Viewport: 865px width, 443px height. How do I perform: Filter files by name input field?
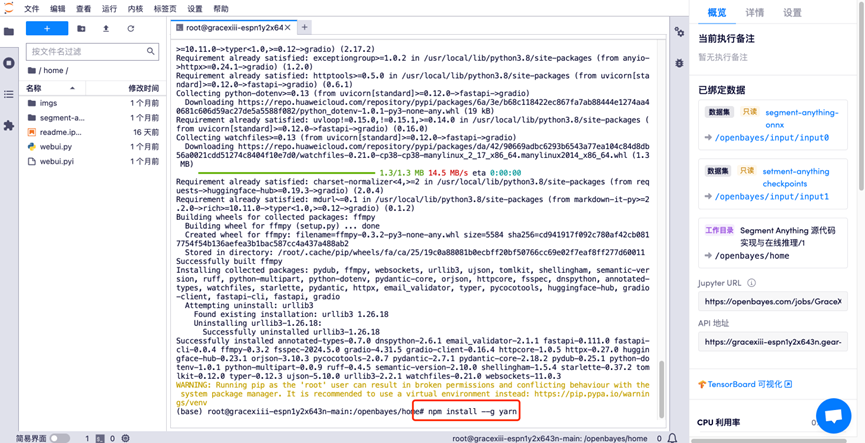92,51
